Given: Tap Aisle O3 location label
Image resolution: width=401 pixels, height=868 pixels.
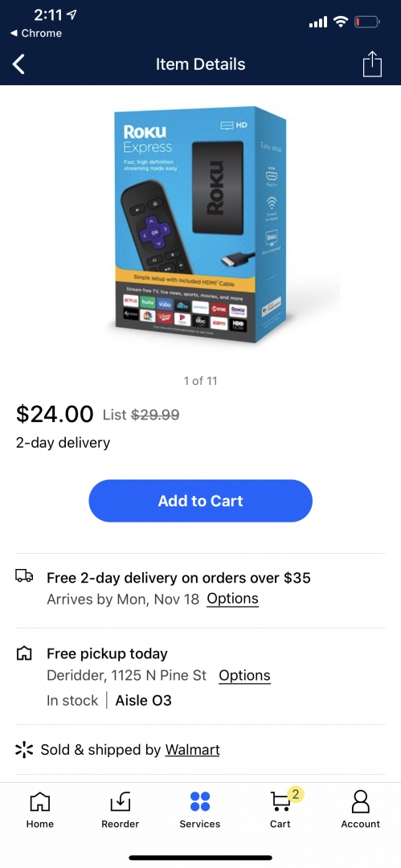Looking at the screenshot, I should point(144,700).
